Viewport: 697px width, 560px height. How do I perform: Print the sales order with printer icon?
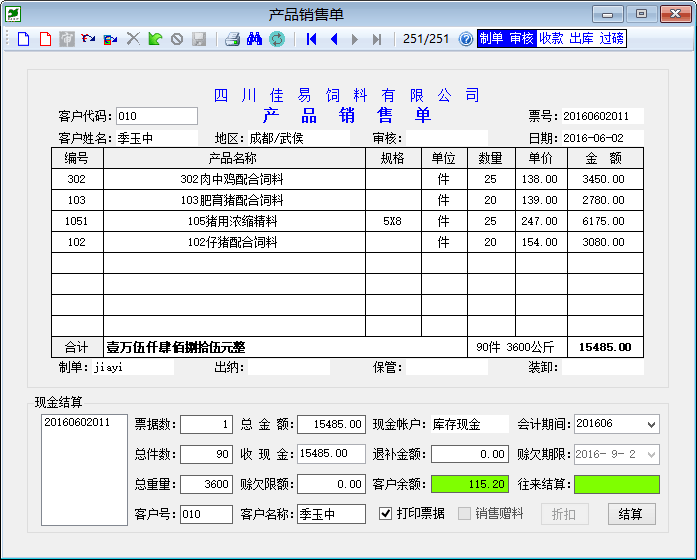(x=232, y=39)
